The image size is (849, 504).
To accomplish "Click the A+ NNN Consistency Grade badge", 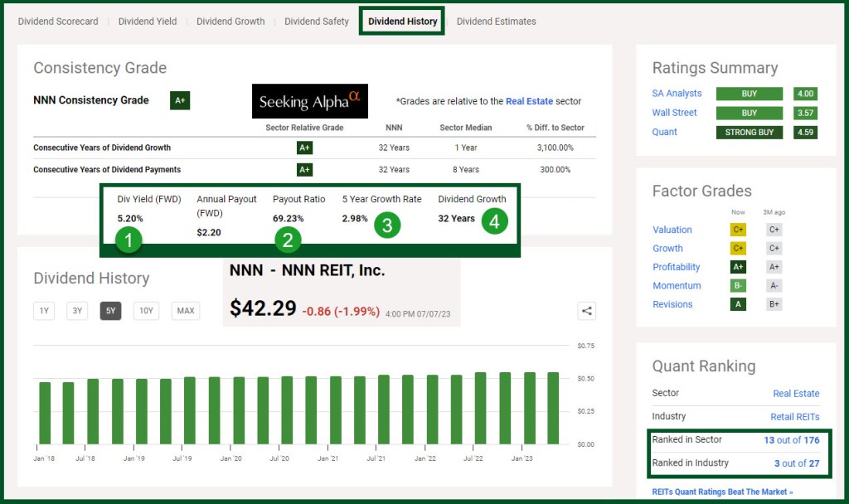I will tap(180, 100).
